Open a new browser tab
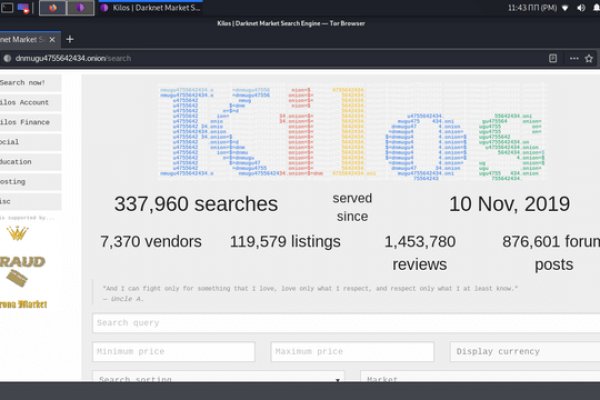Image resolution: width=600 pixels, height=400 pixels. pyautogui.click(x=70, y=39)
